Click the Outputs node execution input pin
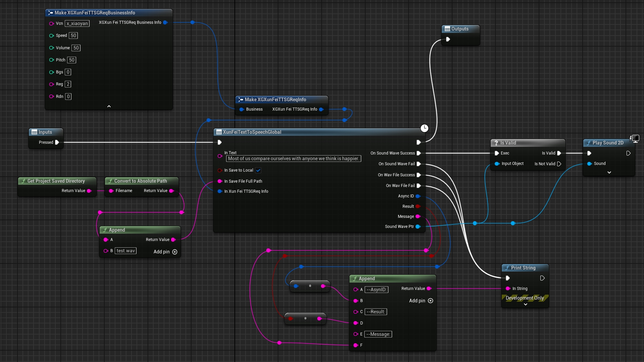Screen dimensions: 644x362 tap(448, 39)
